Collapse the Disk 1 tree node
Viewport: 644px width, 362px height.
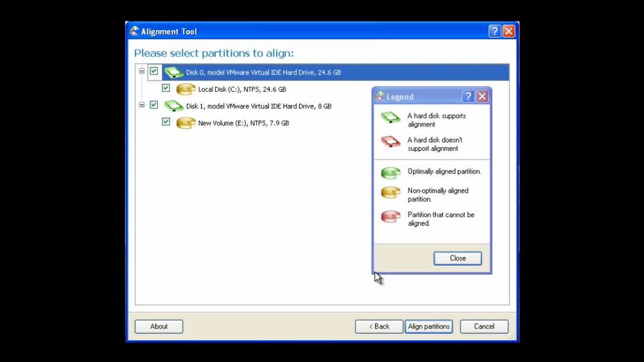coord(142,105)
